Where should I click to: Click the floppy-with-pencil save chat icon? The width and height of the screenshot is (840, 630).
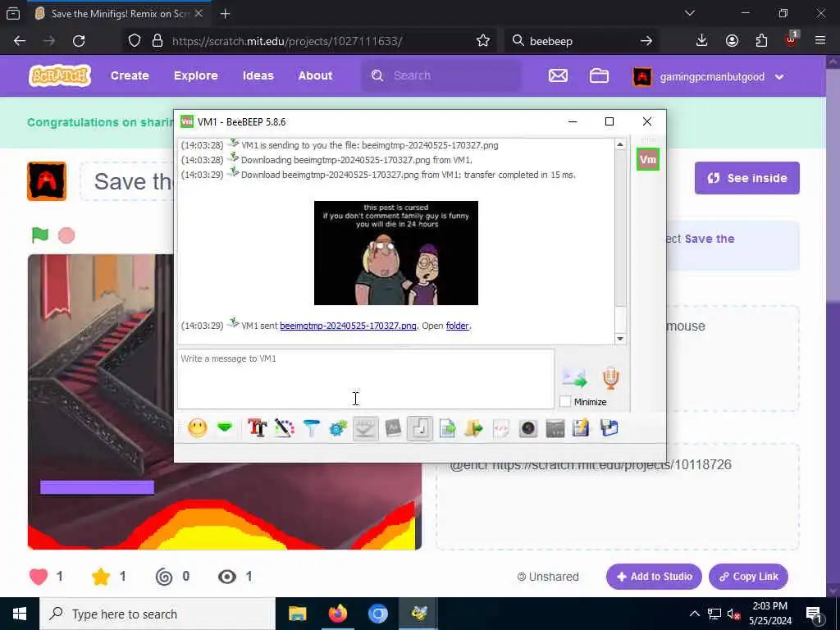coord(581,428)
